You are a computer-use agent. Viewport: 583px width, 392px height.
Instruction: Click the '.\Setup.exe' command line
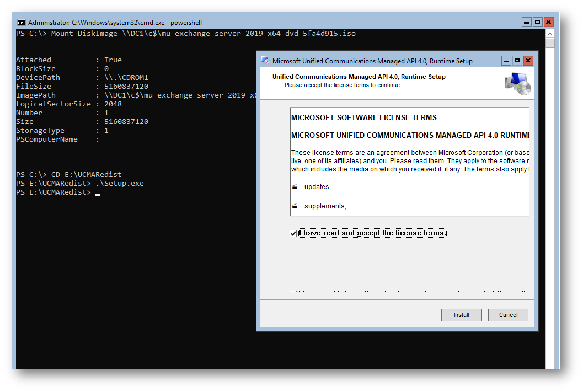point(80,183)
